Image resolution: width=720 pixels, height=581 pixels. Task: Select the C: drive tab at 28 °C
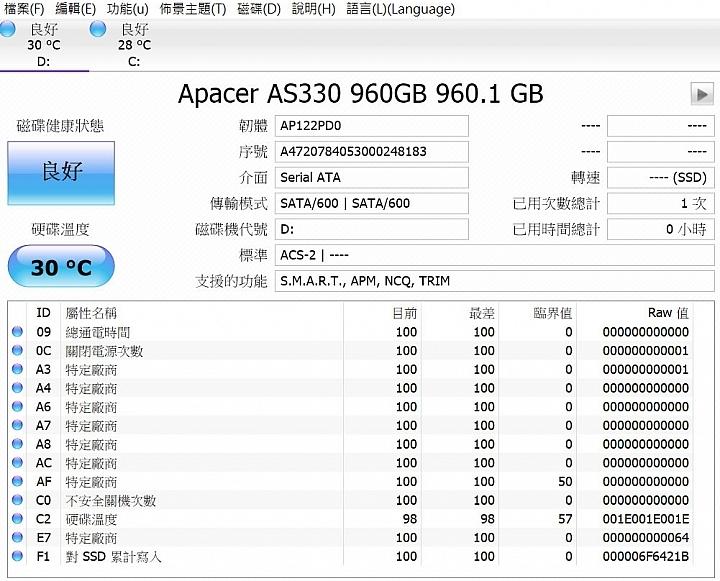[134, 45]
